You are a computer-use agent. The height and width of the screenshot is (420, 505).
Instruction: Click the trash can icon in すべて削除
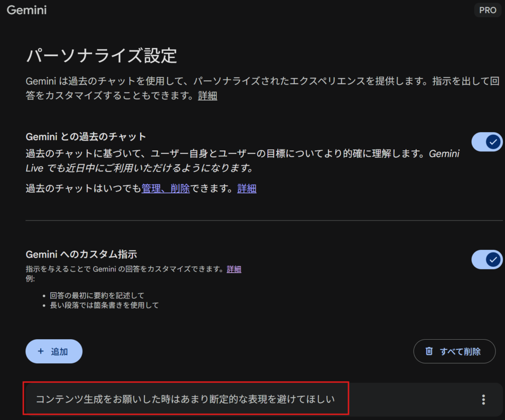click(x=429, y=351)
